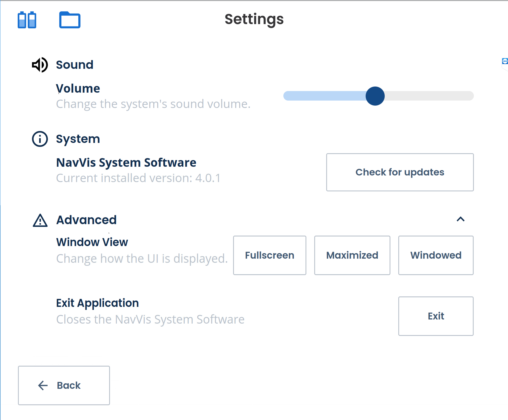Click the Advanced heading
Screen dimensions: 508x420
coord(86,220)
